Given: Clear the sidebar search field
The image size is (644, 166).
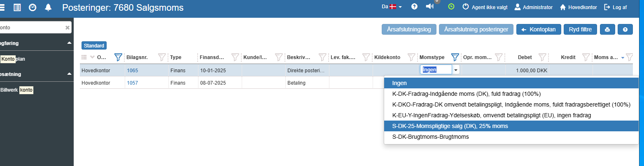Looking at the screenshot, I should [68, 28].
